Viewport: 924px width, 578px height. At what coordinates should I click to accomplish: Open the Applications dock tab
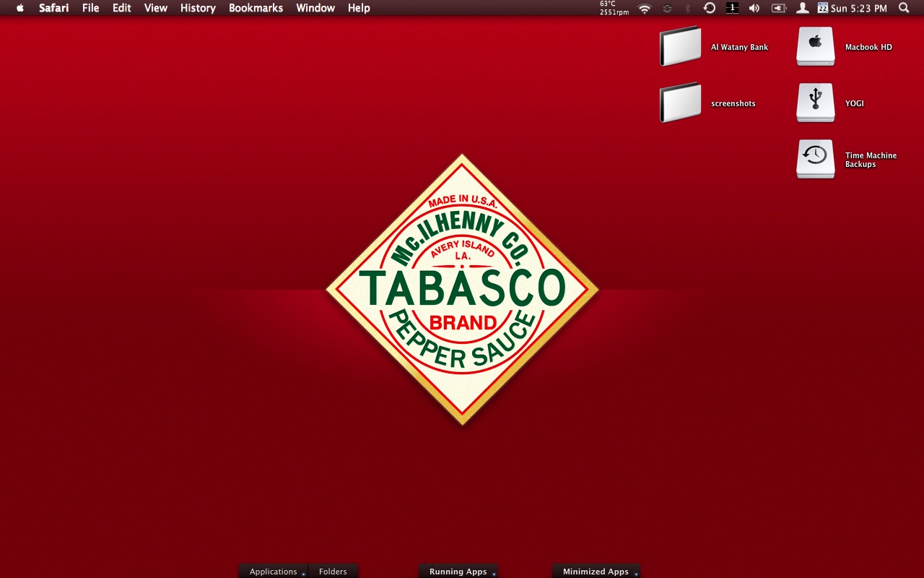(x=274, y=571)
